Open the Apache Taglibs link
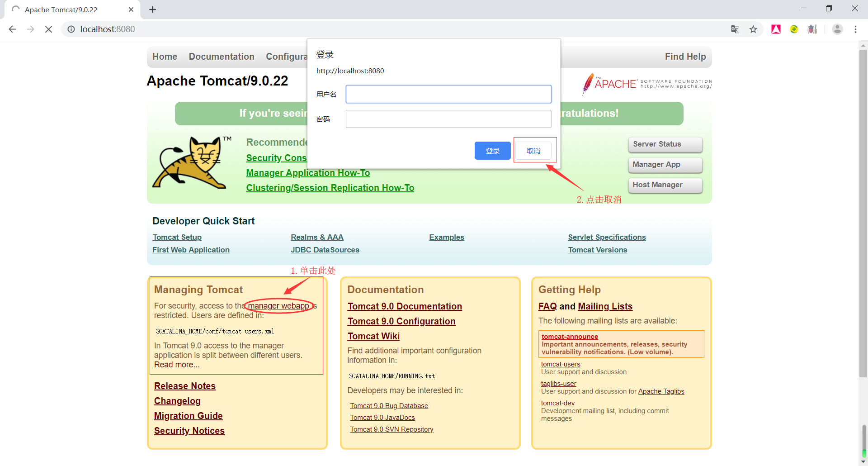This screenshot has width=868, height=466. pyautogui.click(x=661, y=391)
